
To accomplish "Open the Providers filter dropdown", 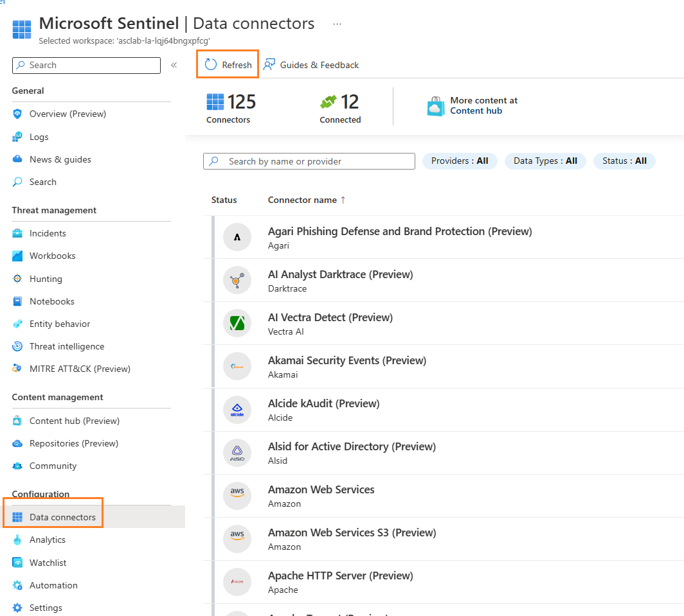I will (x=460, y=161).
